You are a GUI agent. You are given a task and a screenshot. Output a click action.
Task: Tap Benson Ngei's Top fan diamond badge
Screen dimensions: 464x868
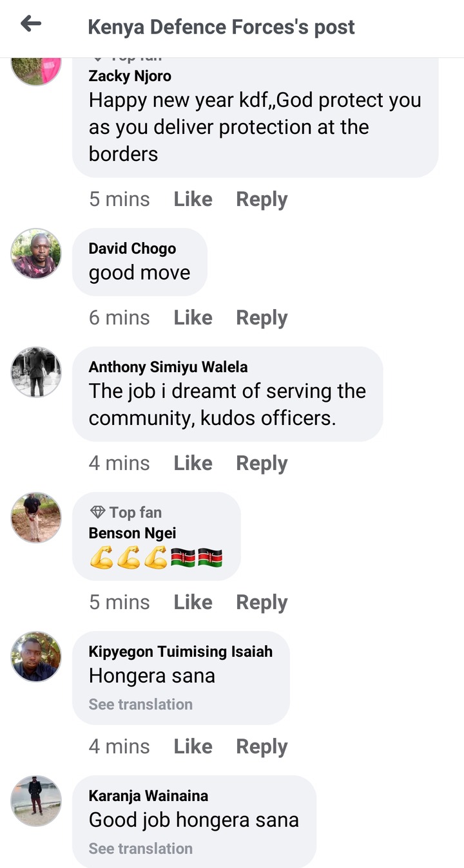pos(97,513)
